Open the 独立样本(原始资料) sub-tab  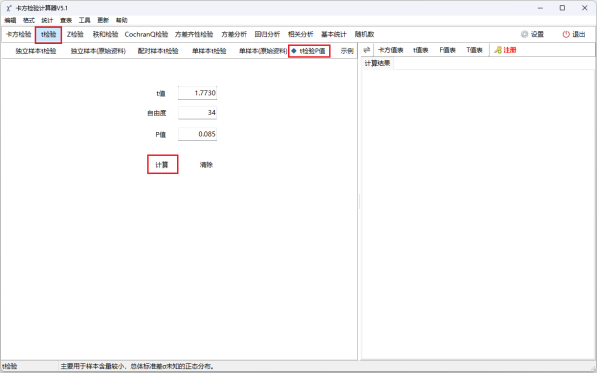tap(98, 51)
